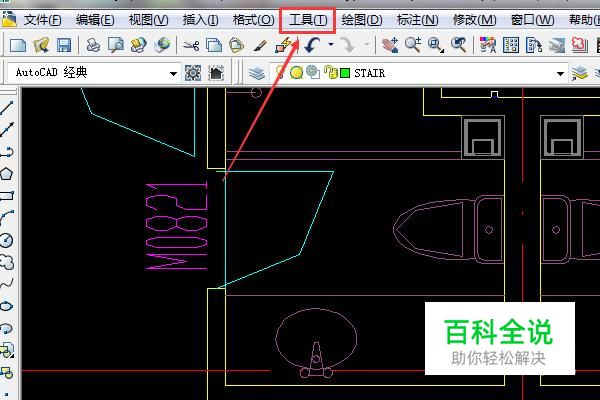The width and height of the screenshot is (600, 400).
Task: Click the magenta M0821 text in drawing
Action: (x=177, y=226)
